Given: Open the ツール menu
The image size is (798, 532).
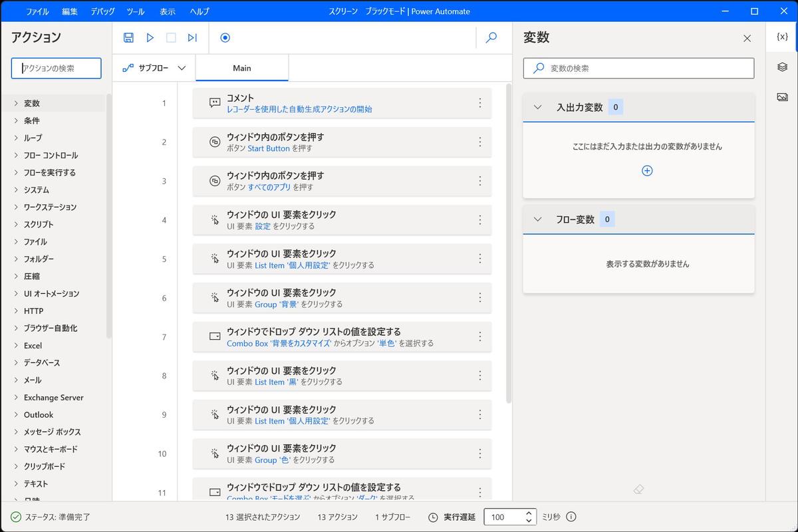Looking at the screenshot, I should click(135, 11).
